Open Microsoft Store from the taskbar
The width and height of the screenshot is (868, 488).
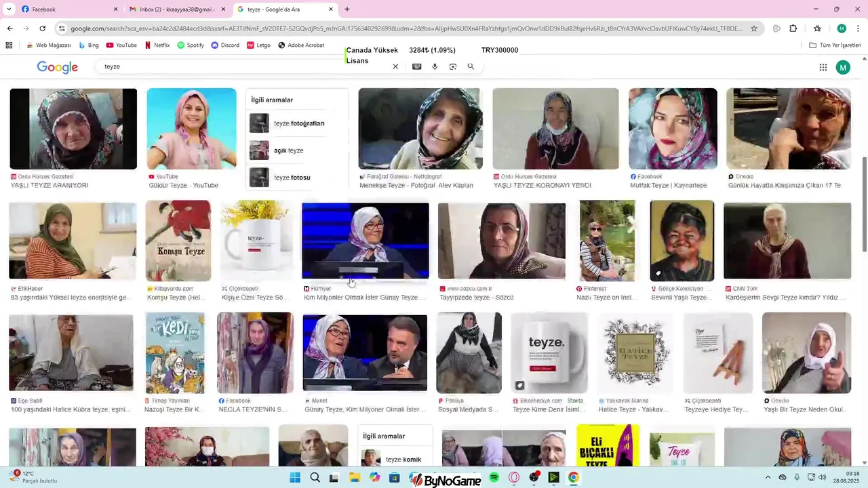[x=394, y=478]
